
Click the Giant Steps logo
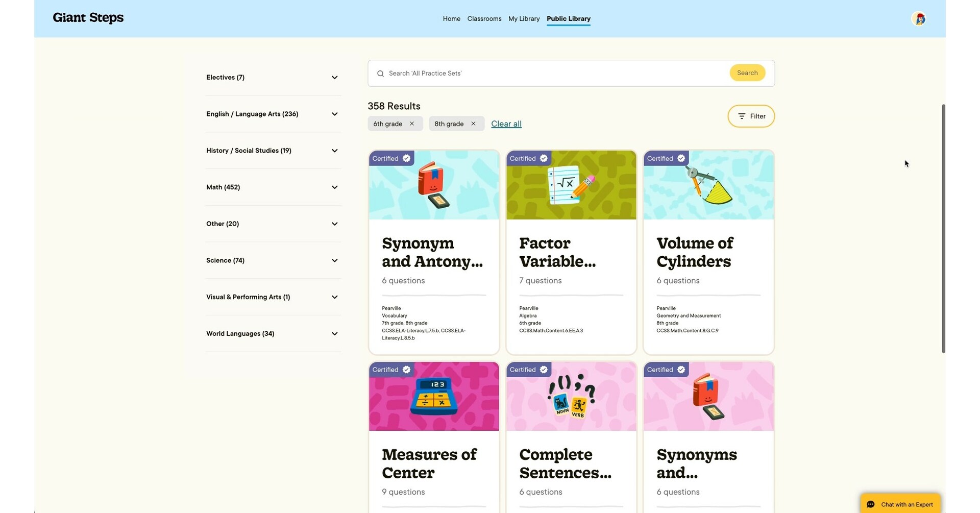pos(88,17)
